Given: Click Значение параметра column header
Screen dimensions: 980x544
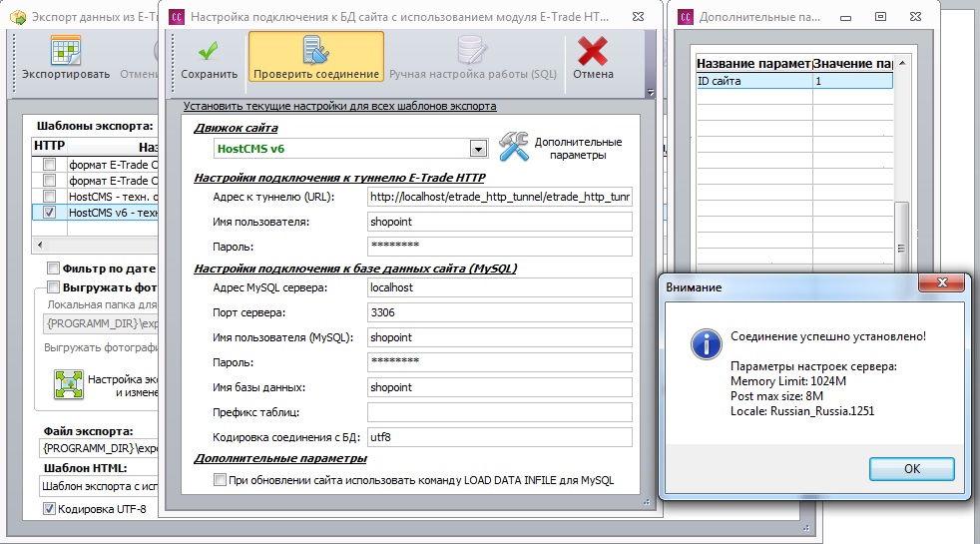Looking at the screenshot, I should tap(852, 63).
